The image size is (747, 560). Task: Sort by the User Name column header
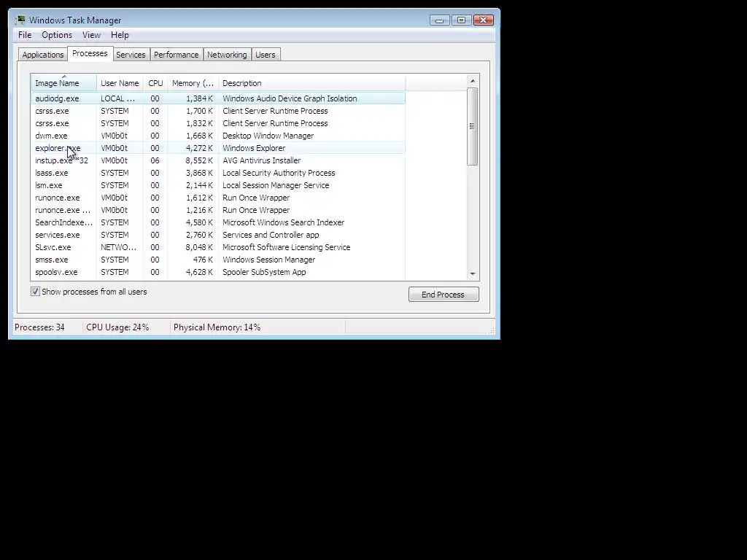coord(120,83)
